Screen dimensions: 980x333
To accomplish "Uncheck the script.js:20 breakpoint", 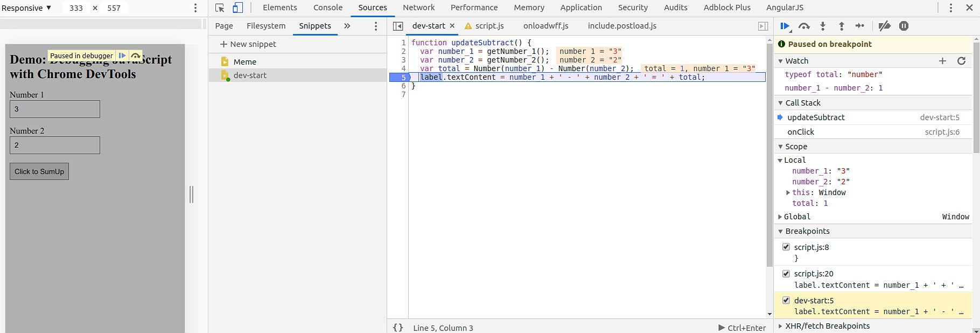I will [x=786, y=274].
